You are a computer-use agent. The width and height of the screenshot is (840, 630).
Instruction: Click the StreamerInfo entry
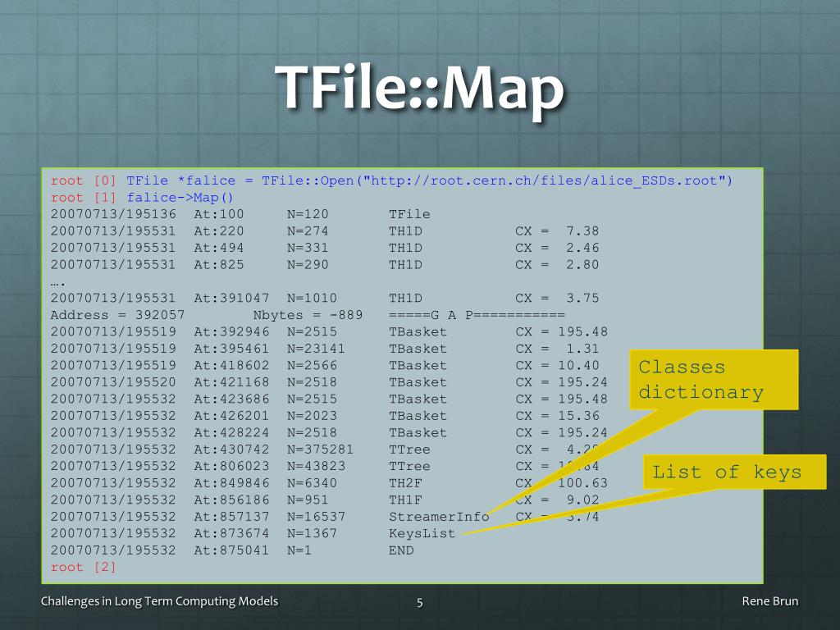click(439, 517)
